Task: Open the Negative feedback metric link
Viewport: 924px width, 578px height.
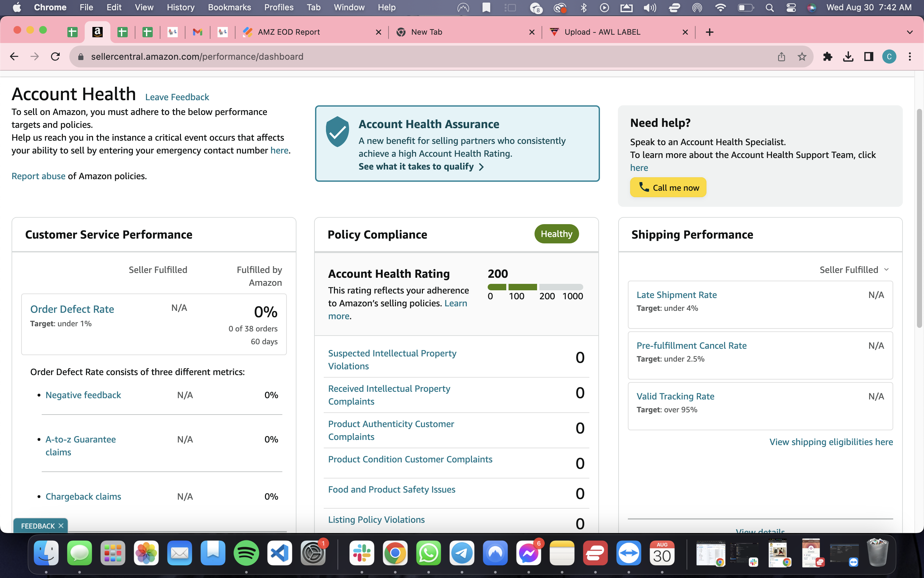Action: tap(83, 395)
